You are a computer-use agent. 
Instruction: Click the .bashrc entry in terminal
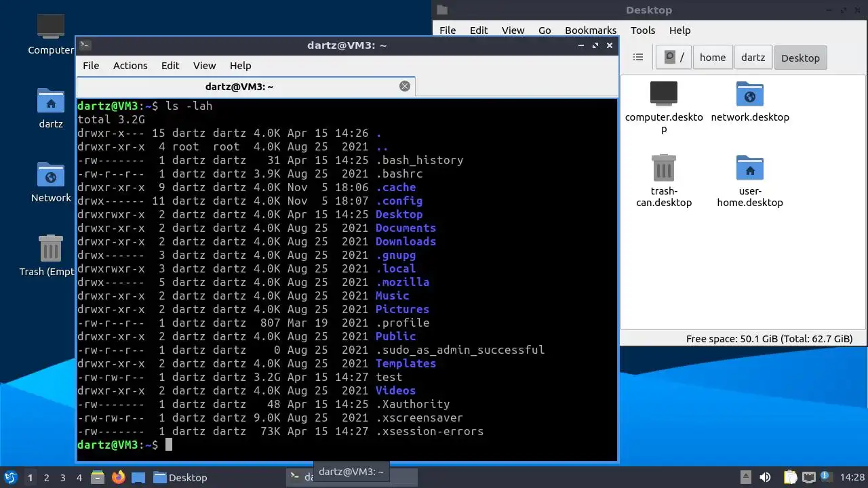[x=399, y=174]
